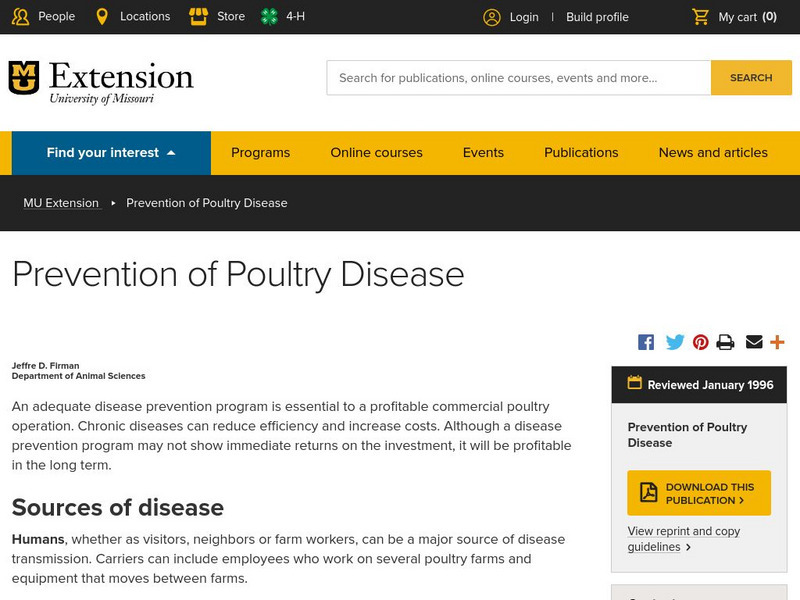
Task: Pin the publication to Pinterest
Action: (x=699, y=341)
